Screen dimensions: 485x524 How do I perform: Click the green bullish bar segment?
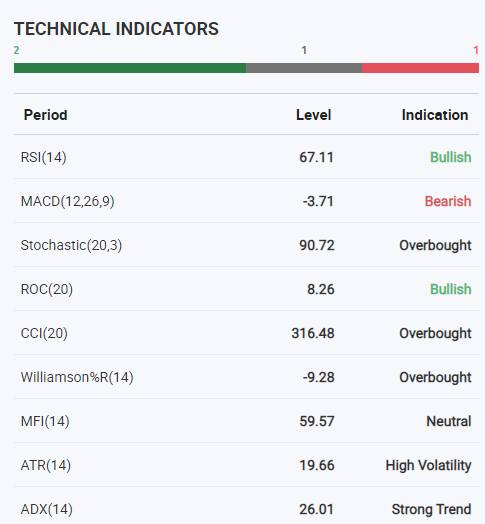130,68
